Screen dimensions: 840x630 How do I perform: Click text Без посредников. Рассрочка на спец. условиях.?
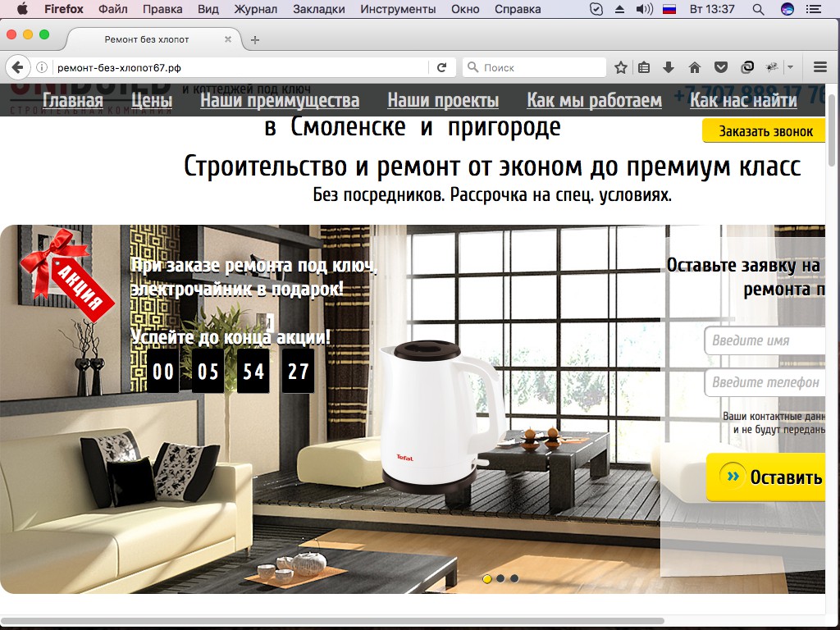click(x=492, y=195)
